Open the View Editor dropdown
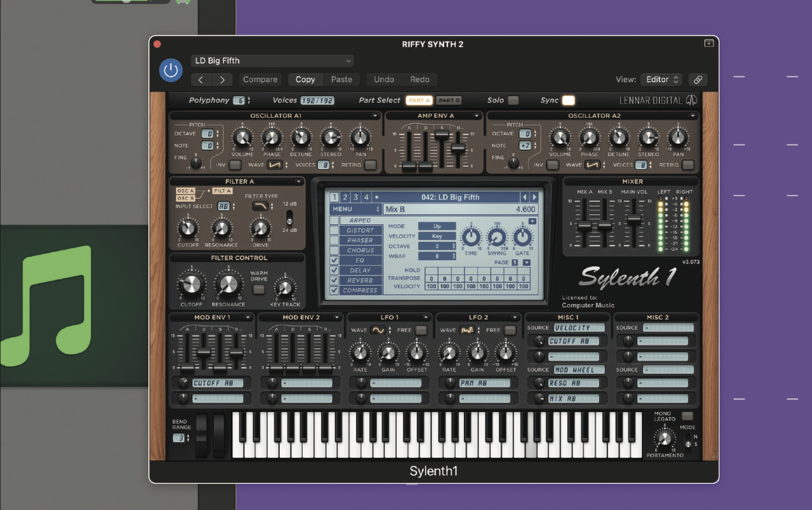This screenshot has width=812, height=510. [x=661, y=79]
